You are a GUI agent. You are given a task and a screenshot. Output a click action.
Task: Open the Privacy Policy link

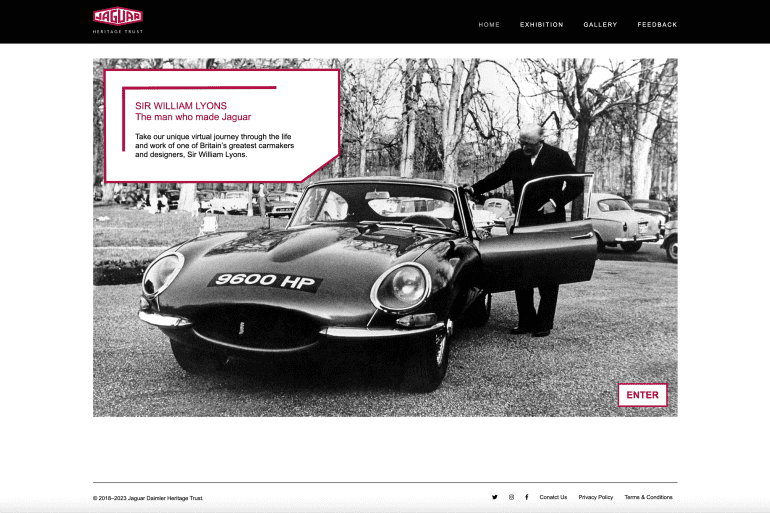click(596, 497)
